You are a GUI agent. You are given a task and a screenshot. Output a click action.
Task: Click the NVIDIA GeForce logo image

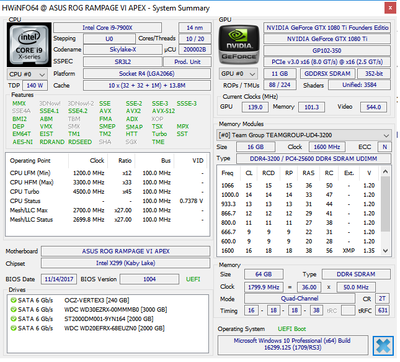(239, 44)
